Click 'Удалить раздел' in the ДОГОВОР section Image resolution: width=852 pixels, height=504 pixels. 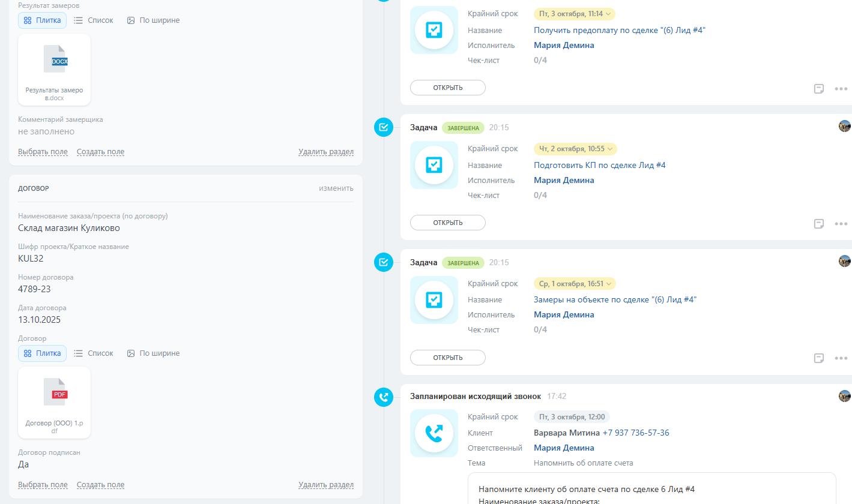click(326, 485)
